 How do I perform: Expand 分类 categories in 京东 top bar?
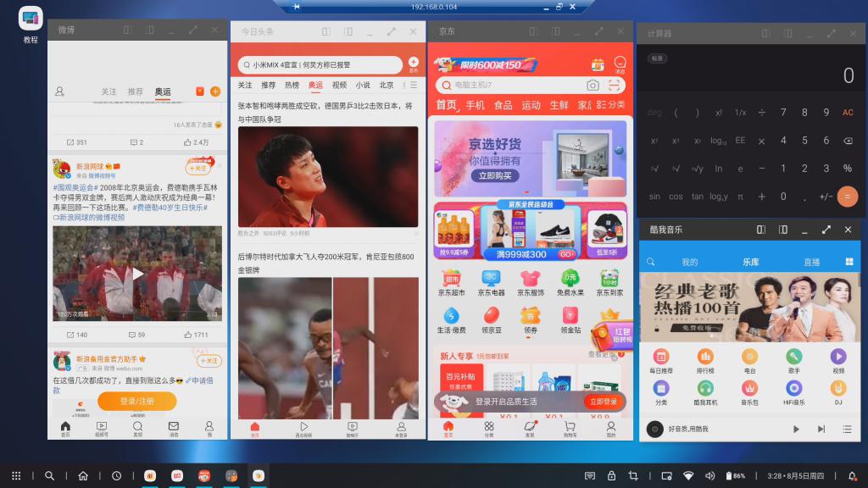click(x=611, y=104)
